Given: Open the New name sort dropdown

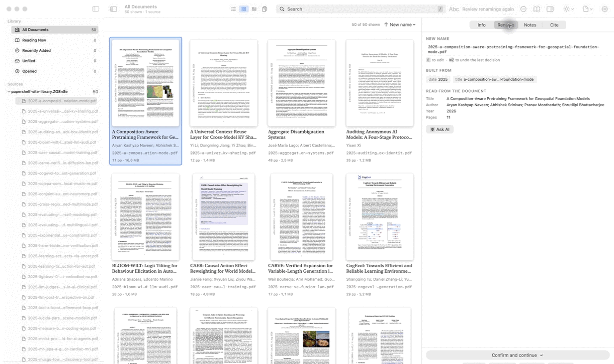Looking at the screenshot, I should coord(400,24).
